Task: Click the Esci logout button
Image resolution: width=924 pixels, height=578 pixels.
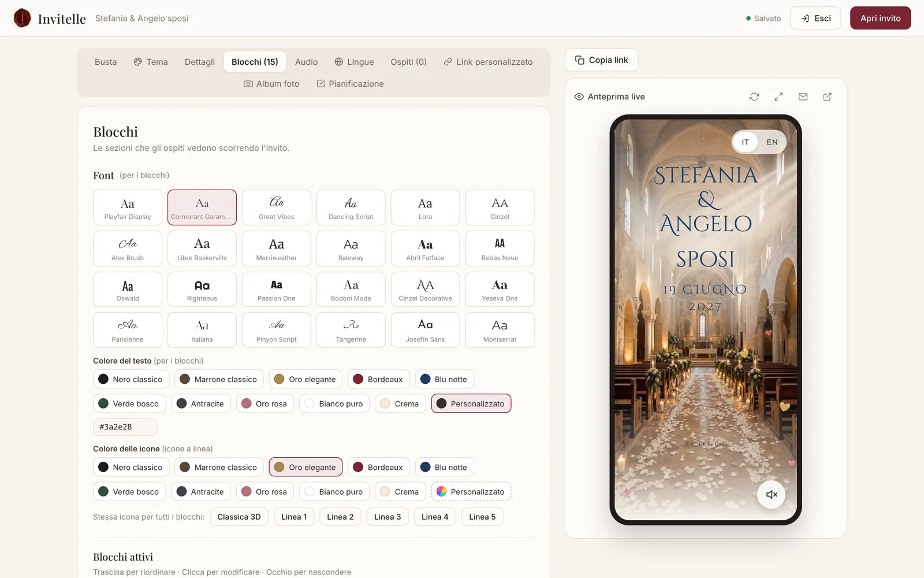Action: [815, 18]
